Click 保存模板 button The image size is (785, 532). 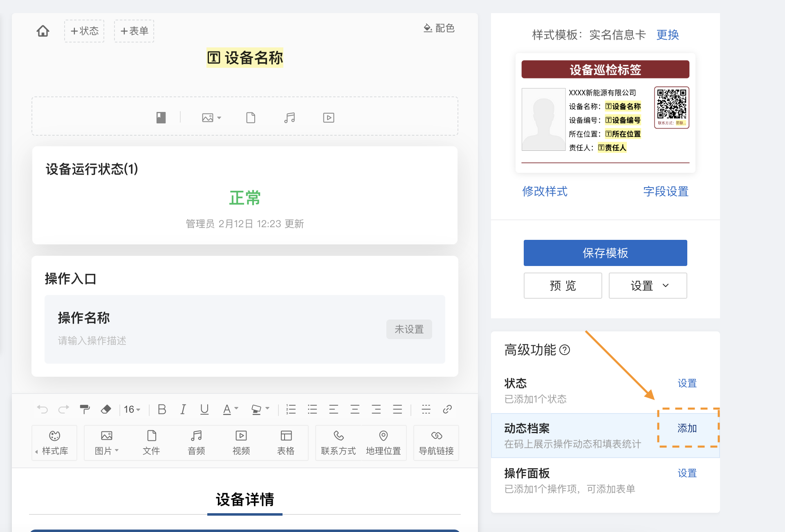pos(605,253)
